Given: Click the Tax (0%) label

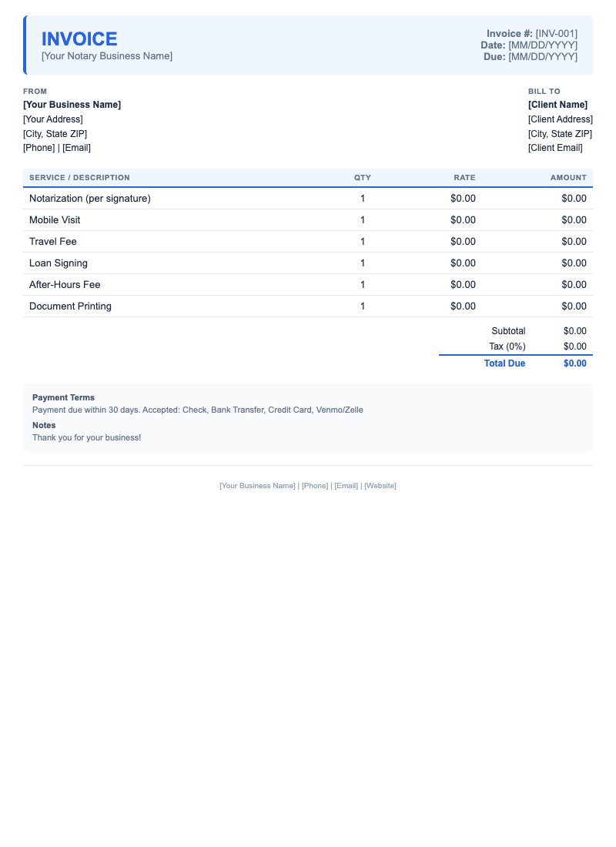Looking at the screenshot, I should pyautogui.click(x=507, y=346).
